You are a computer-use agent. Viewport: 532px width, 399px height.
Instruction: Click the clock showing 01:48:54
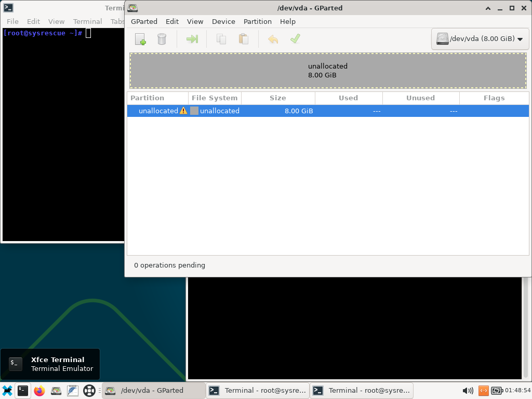[x=518, y=390]
